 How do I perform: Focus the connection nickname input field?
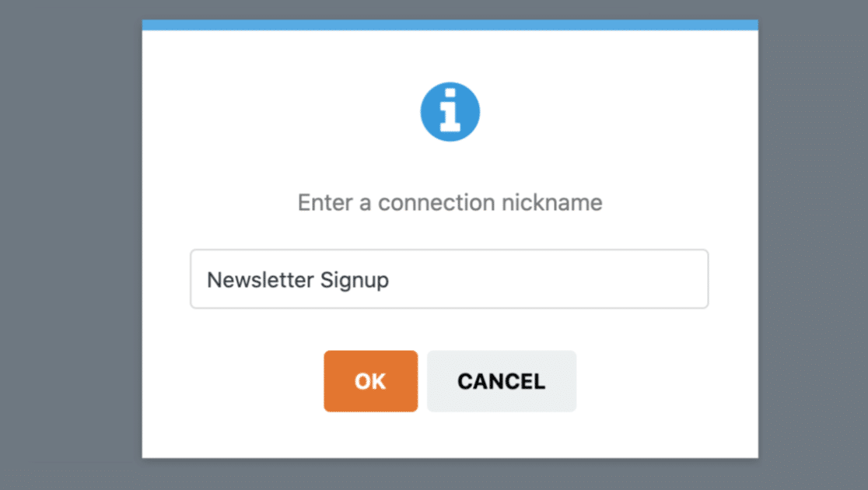pos(449,279)
